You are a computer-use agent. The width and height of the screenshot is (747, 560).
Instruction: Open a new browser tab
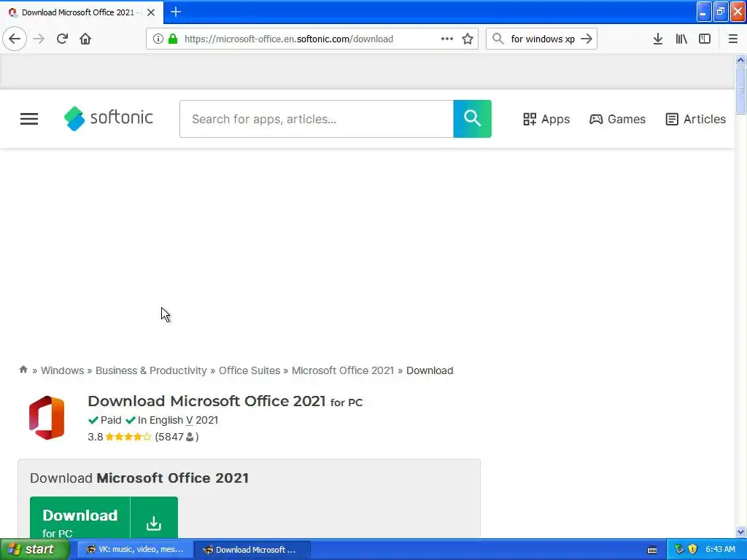(175, 12)
